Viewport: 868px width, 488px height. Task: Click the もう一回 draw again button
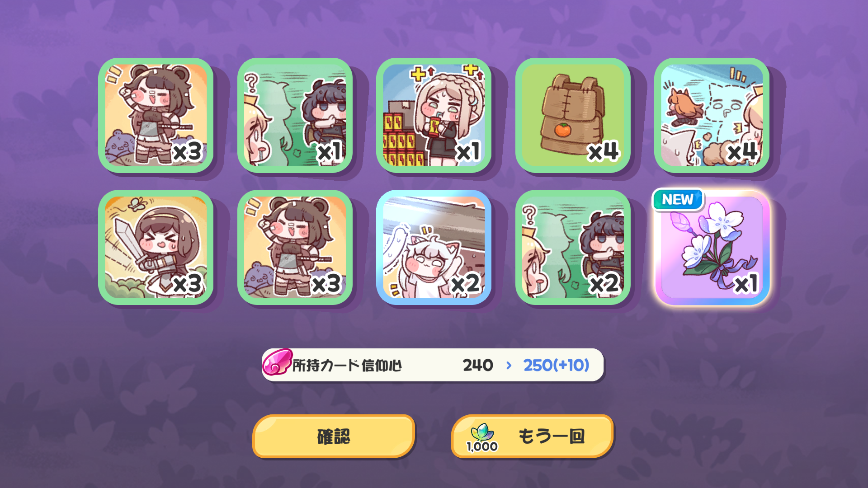coord(532,436)
